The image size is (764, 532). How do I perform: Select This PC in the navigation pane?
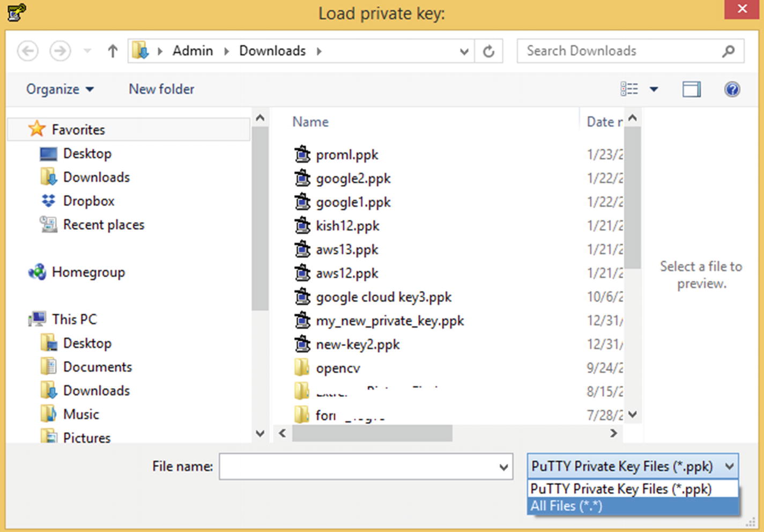point(75,319)
